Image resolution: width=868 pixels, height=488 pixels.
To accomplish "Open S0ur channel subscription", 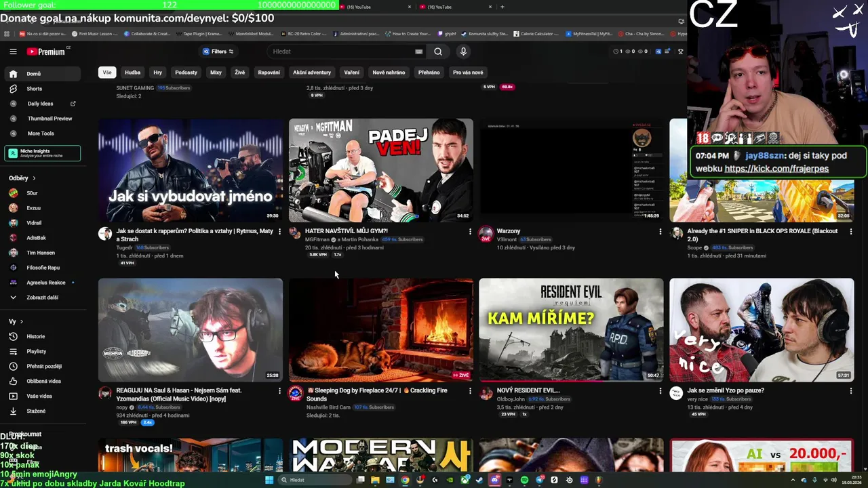I will click(42, 193).
